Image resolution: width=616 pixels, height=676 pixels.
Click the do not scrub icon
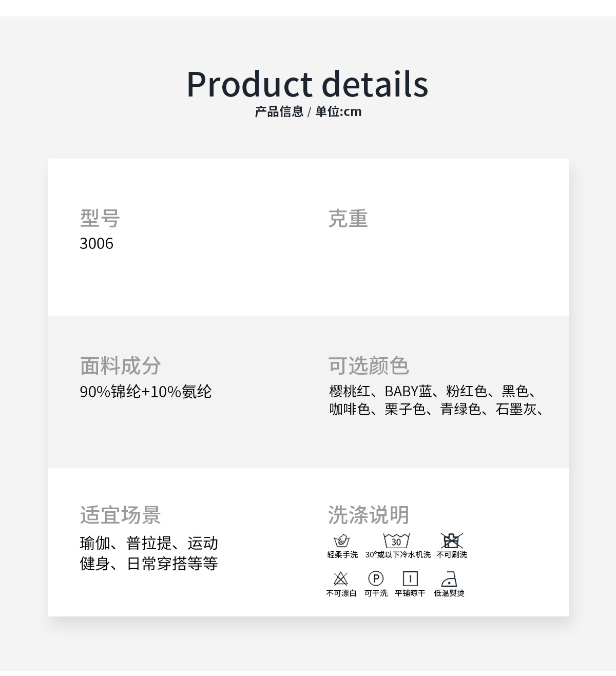click(452, 541)
